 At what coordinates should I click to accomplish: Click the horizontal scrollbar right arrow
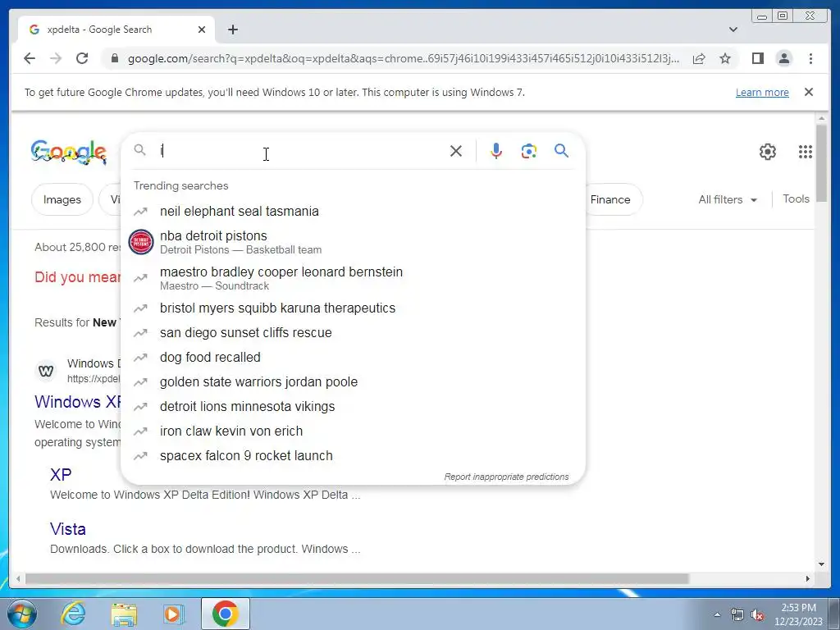[x=807, y=578]
